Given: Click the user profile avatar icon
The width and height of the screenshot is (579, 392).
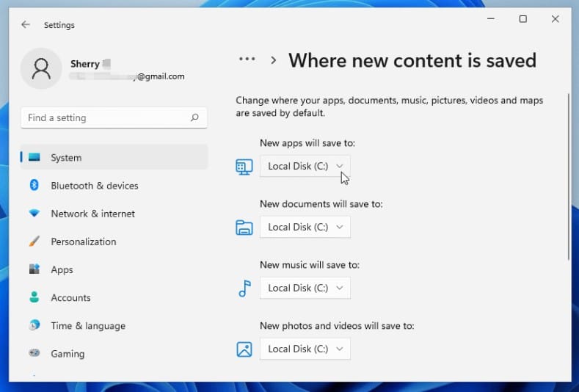Looking at the screenshot, I should [x=41, y=69].
